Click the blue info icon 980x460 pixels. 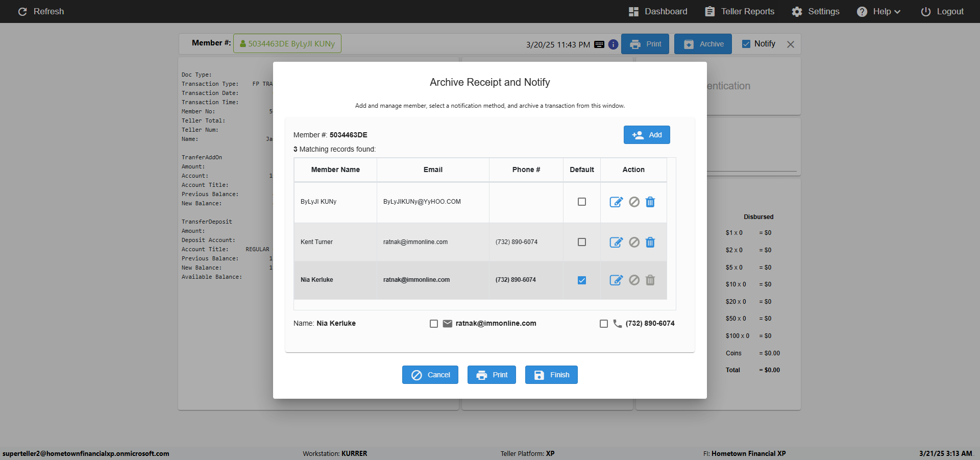coord(614,44)
